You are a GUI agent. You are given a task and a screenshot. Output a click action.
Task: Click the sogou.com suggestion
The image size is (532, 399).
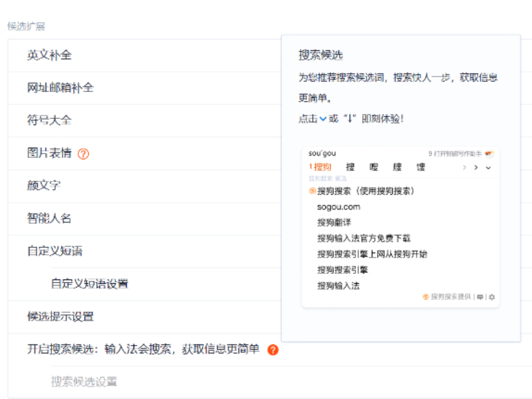(x=338, y=207)
